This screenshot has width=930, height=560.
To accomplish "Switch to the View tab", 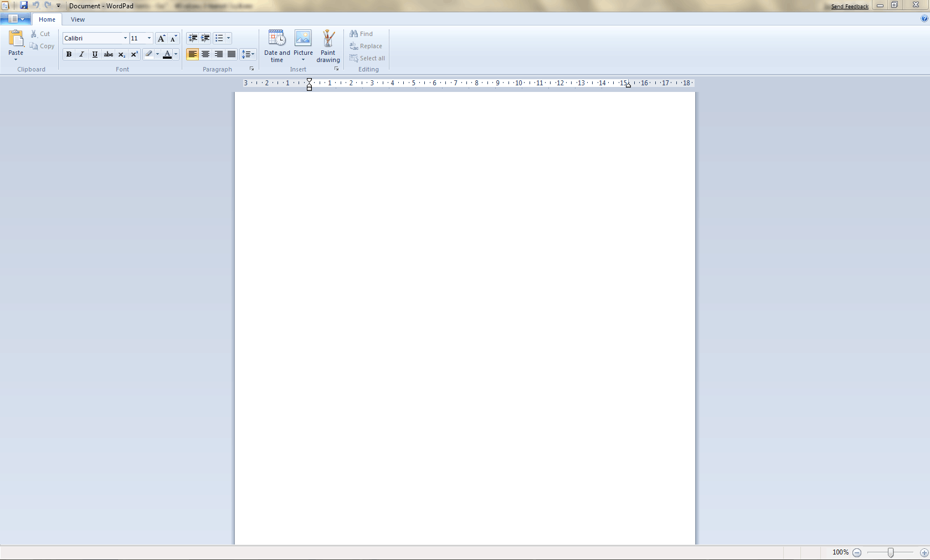I will [x=78, y=19].
